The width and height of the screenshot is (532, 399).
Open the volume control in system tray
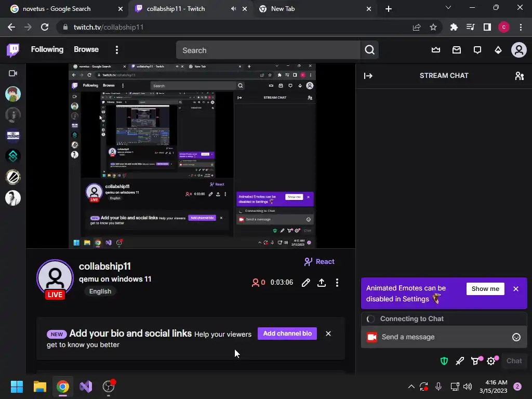pos(468,387)
